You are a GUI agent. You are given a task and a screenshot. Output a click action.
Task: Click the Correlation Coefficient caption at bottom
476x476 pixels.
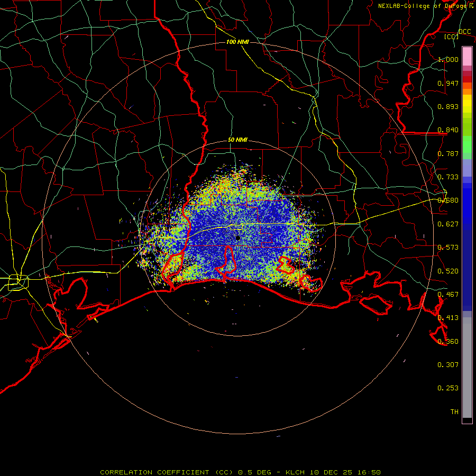point(240,472)
